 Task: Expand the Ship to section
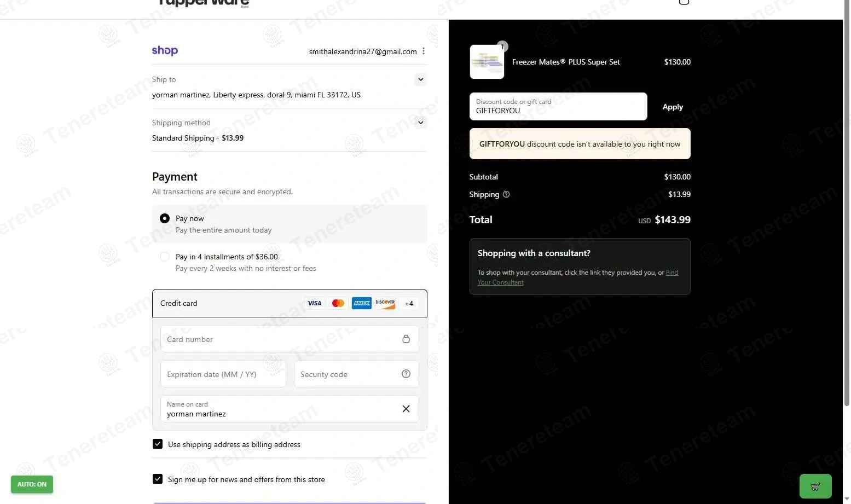(x=420, y=79)
